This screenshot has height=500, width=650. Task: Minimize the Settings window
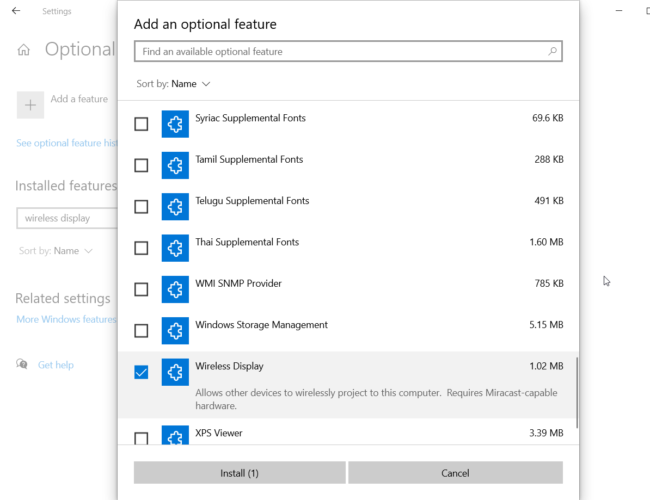[619, 11]
